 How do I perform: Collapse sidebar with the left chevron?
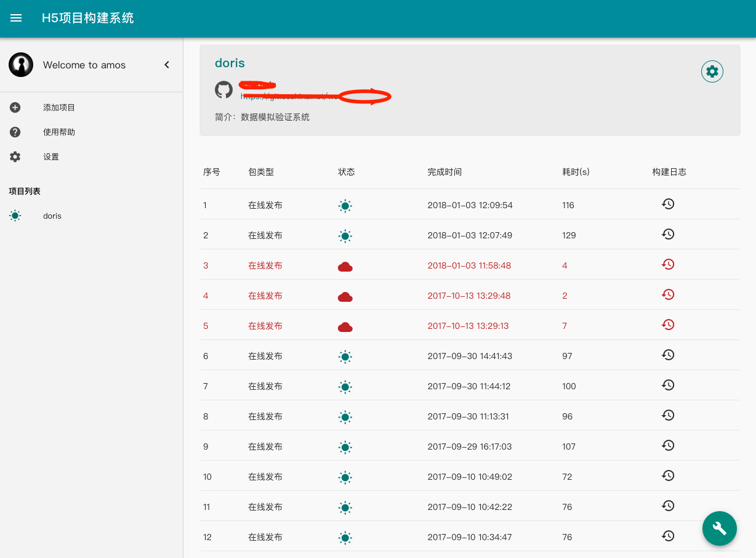pyautogui.click(x=166, y=65)
